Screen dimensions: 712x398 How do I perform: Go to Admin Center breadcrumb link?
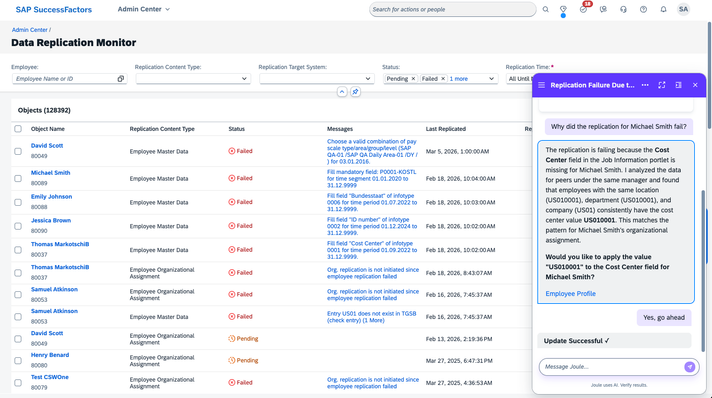(x=30, y=30)
